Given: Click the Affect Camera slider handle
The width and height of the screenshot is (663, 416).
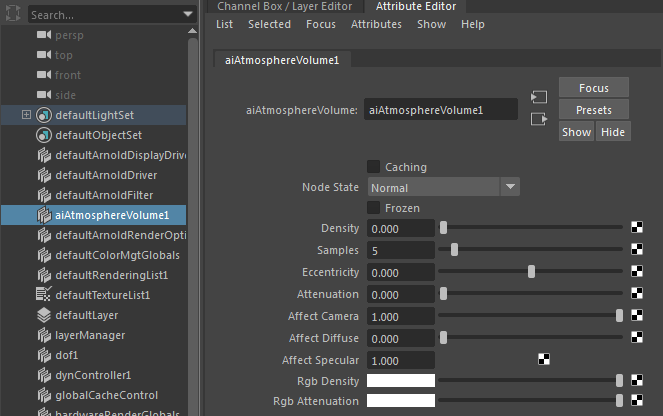Looking at the screenshot, I should (x=619, y=315).
